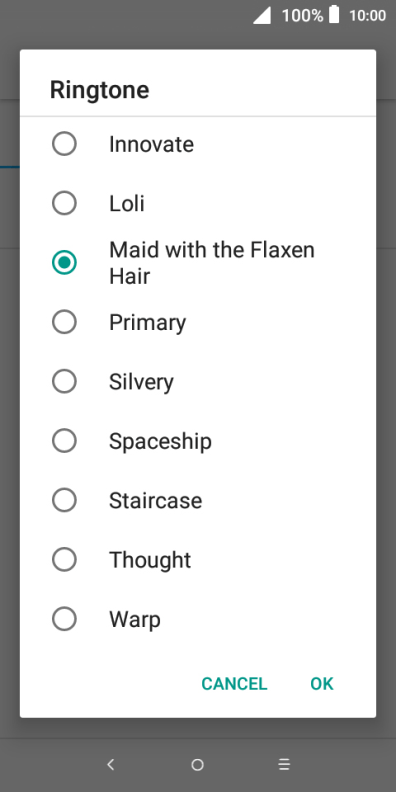Select the Innovate ringtone radio button
396x792 pixels.
tap(64, 144)
